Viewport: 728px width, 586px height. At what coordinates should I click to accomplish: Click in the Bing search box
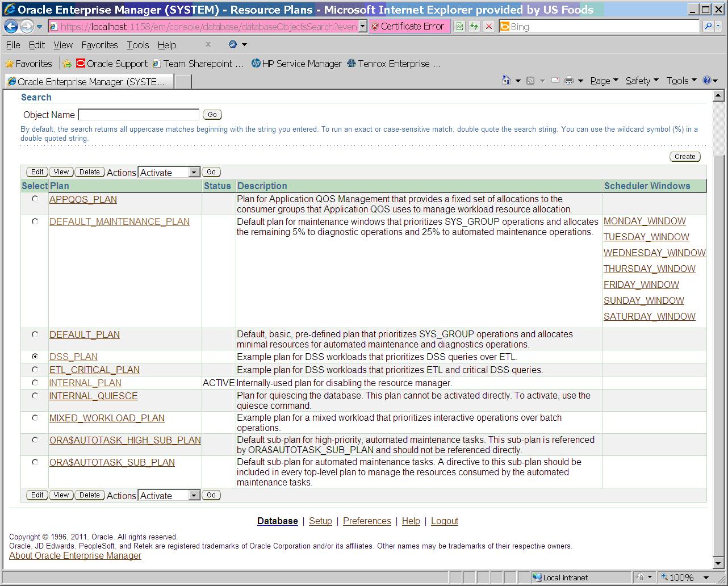point(600,26)
